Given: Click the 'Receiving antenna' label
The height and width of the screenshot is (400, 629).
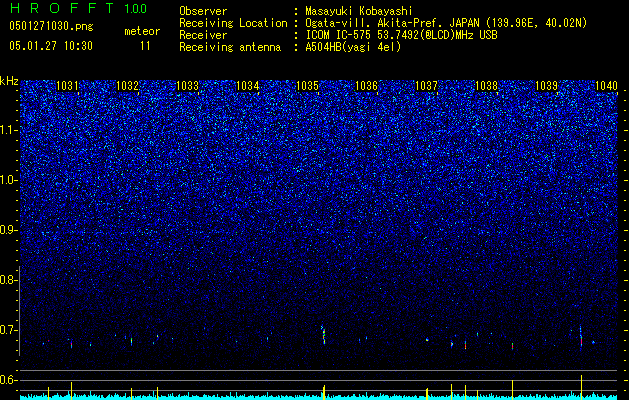Looking at the screenshot, I should click(x=230, y=47).
